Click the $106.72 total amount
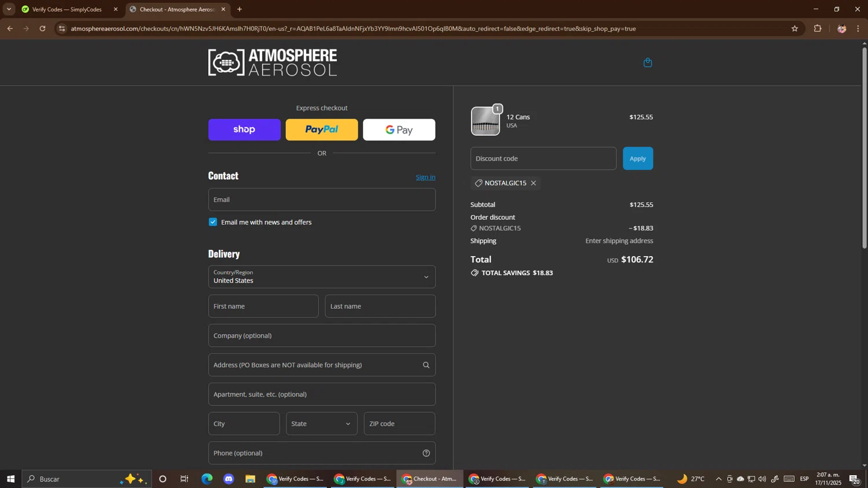This screenshot has width=868, height=488. [x=637, y=260]
